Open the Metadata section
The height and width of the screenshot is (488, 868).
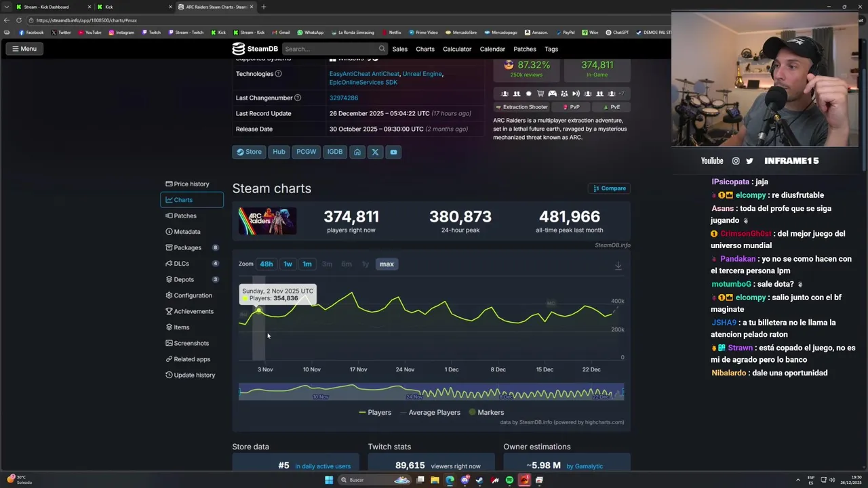[x=192, y=232]
